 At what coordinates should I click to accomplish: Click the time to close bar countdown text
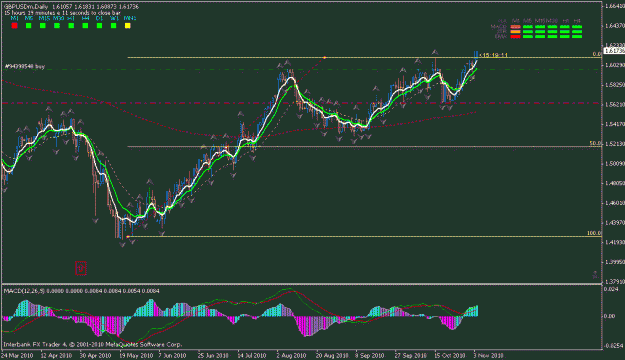click(63, 13)
